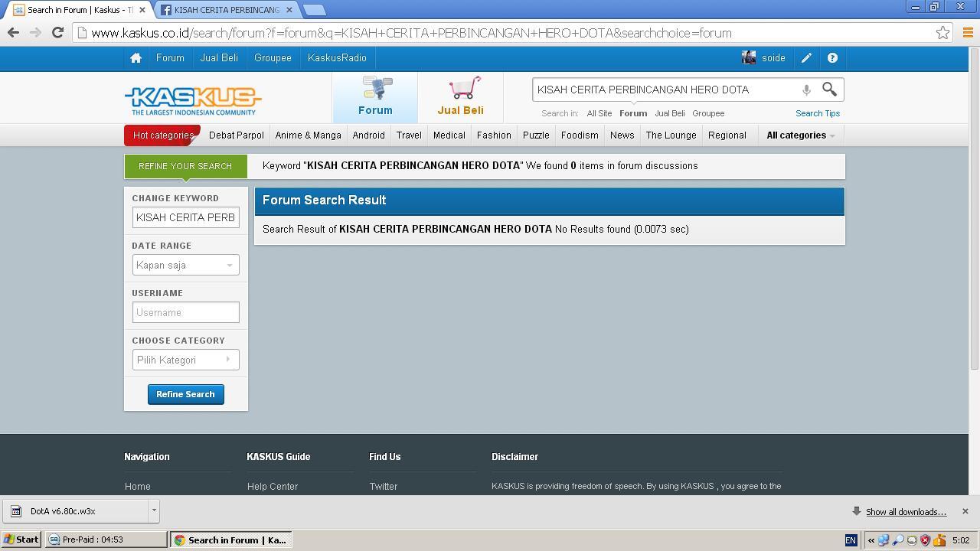This screenshot has height=551, width=980.
Task: Open Fashion category
Action: click(494, 135)
